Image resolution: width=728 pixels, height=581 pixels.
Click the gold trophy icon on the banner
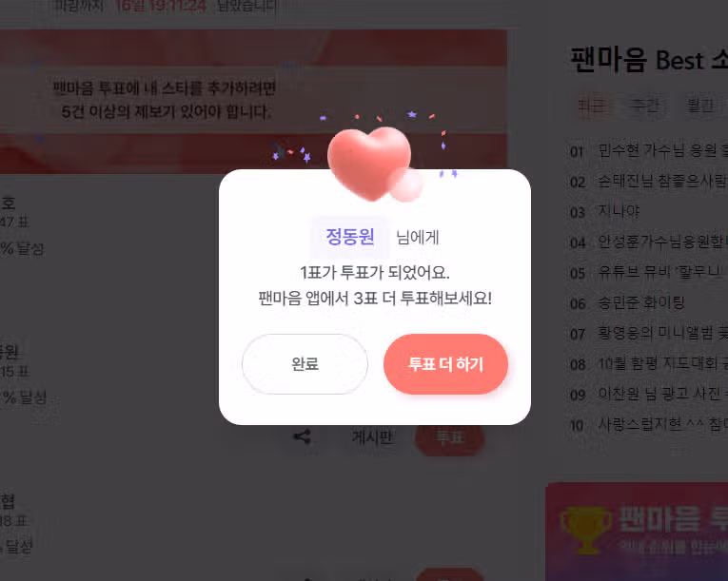pyautogui.click(x=586, y=530)
